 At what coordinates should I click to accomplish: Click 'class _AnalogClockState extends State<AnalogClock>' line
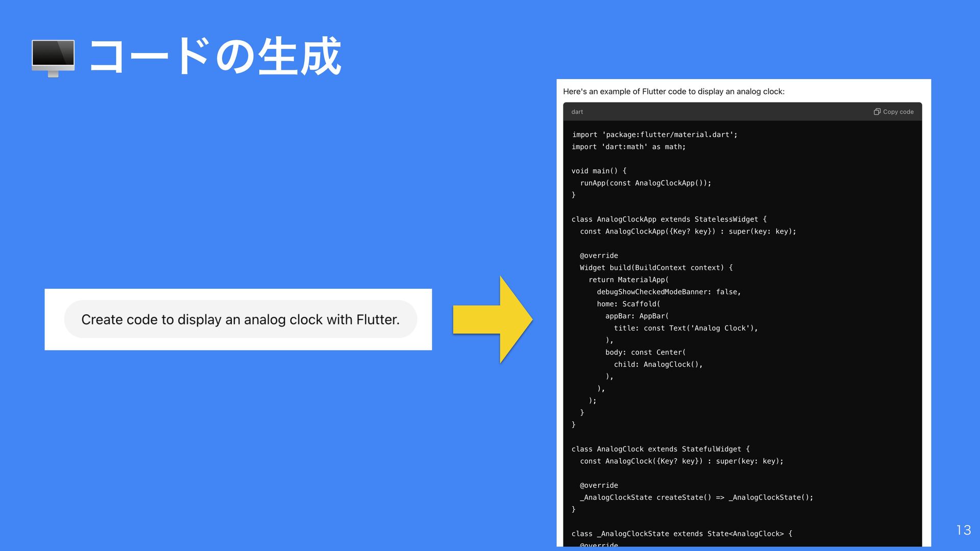[682, 534]
